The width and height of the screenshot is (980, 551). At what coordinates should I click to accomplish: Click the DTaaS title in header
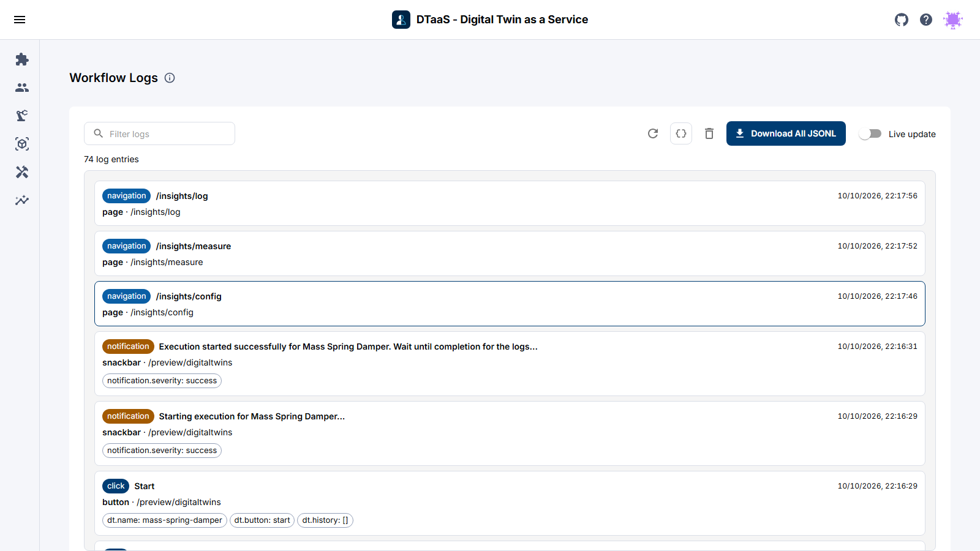point(502,20)
